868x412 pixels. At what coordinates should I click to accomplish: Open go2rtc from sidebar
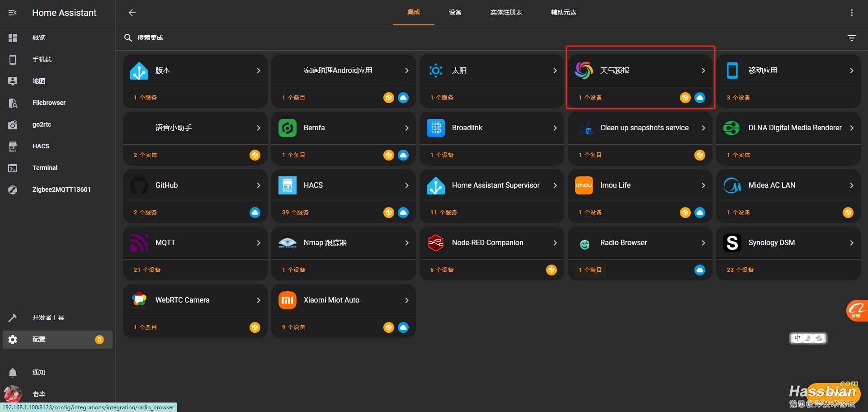57,124
